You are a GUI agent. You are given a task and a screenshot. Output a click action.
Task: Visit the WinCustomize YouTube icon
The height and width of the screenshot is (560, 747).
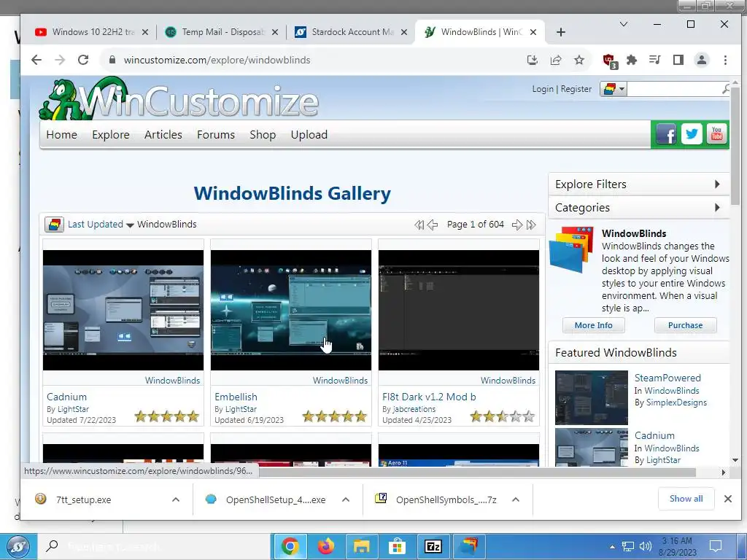[716, 134]
